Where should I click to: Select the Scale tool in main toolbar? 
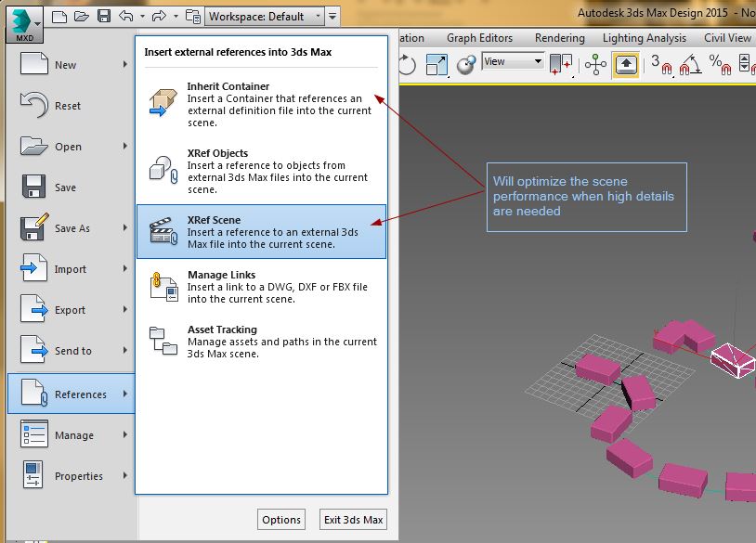[x=437, y=65]
